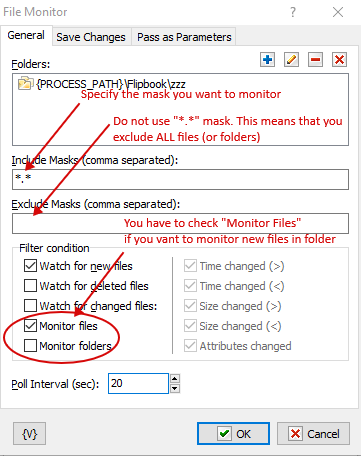Viewport: 361px width, 456px height.
Task: Close the File Monitor dialog
Action: pos(338,12)
